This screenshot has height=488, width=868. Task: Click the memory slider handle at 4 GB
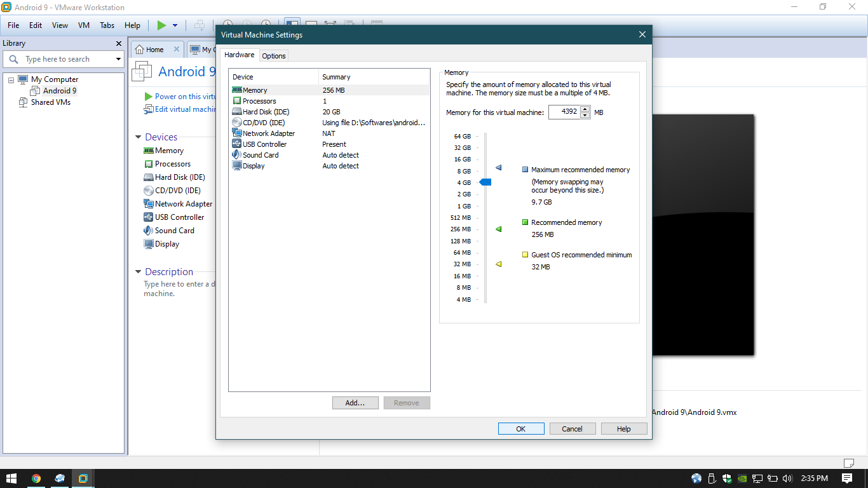coord(485,182)
